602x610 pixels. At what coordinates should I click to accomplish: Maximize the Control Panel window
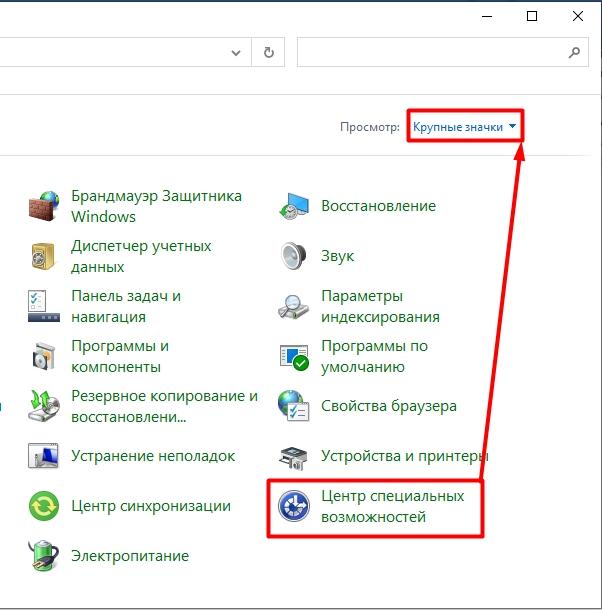click(532, 16)
